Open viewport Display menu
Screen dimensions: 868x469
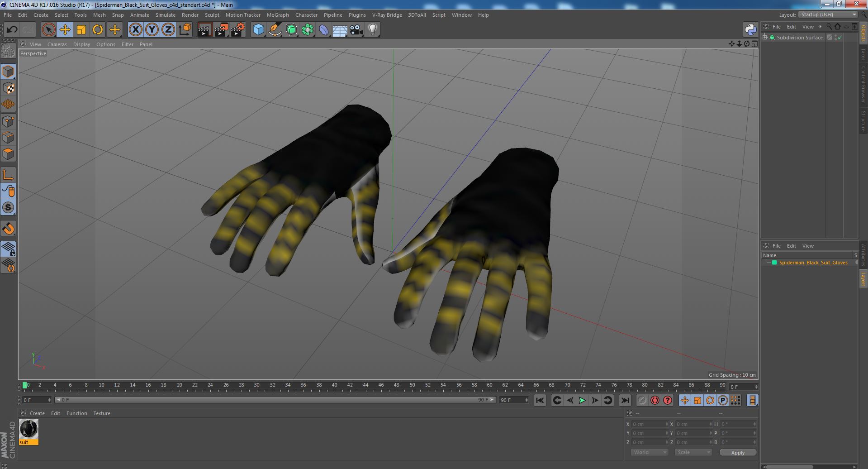click(81, 44)
